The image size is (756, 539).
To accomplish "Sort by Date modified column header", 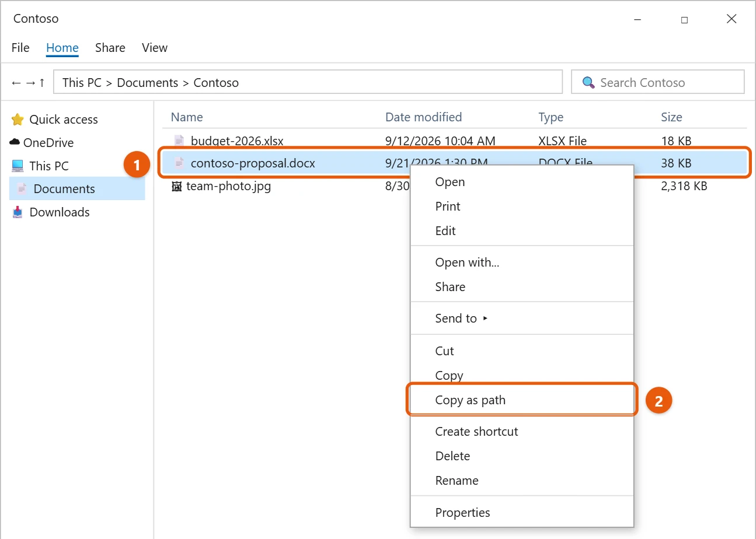I will tap(423, 117).
